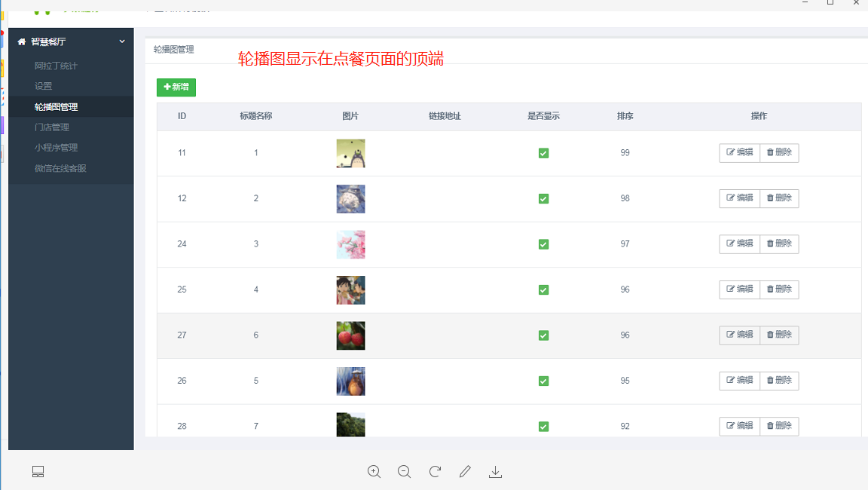The height and width of the screenshot is (490, 868).
Task: Click the zoom in magnifier icon
Action: point(374,472)
